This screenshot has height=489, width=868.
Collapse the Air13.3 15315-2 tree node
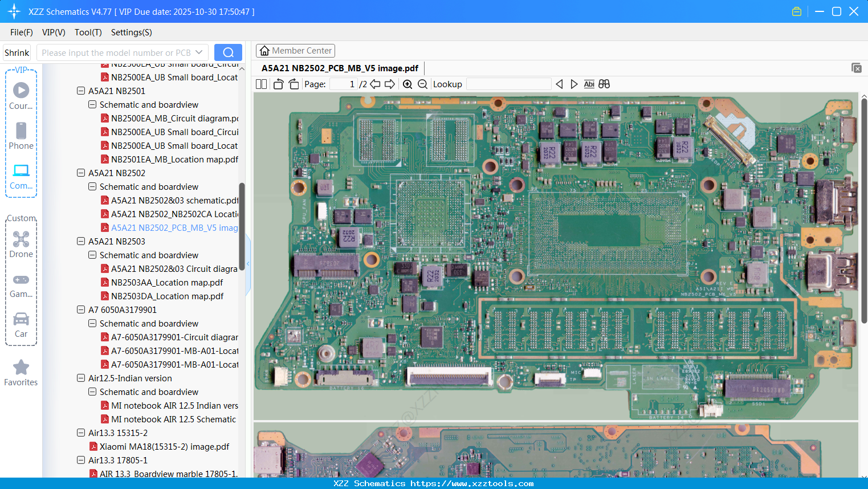81,433
